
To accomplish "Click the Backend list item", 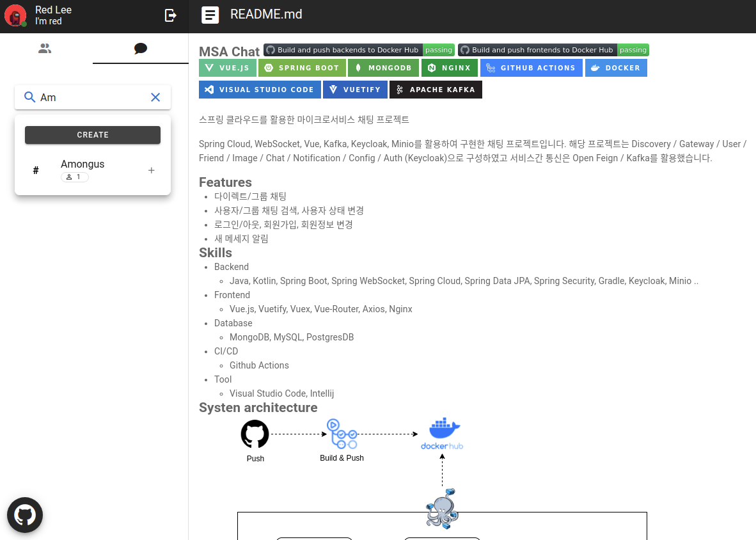I will point(232,267).
